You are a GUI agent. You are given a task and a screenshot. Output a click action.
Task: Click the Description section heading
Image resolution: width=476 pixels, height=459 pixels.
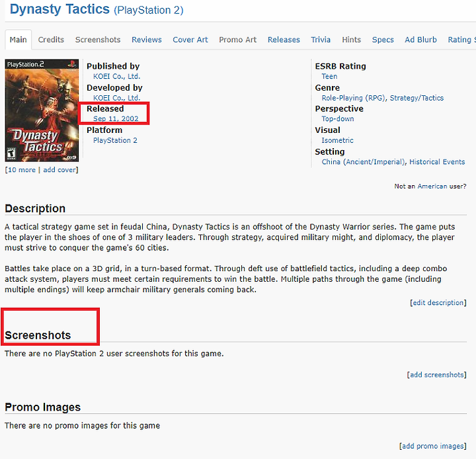tap(35, 208)
